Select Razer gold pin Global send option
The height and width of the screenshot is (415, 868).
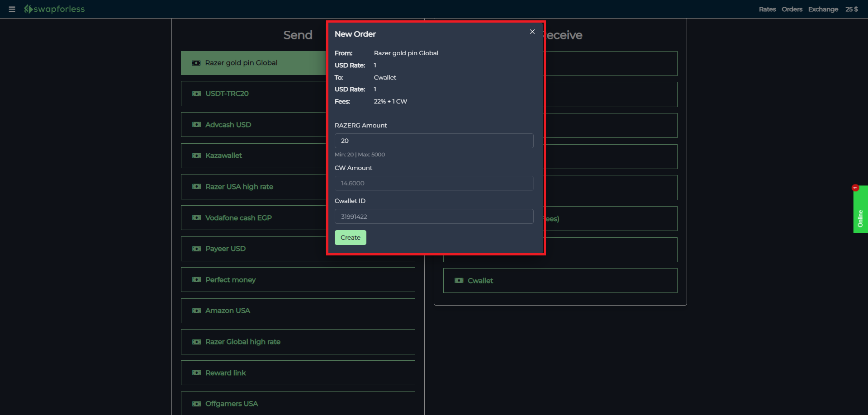tap(253, 63)
